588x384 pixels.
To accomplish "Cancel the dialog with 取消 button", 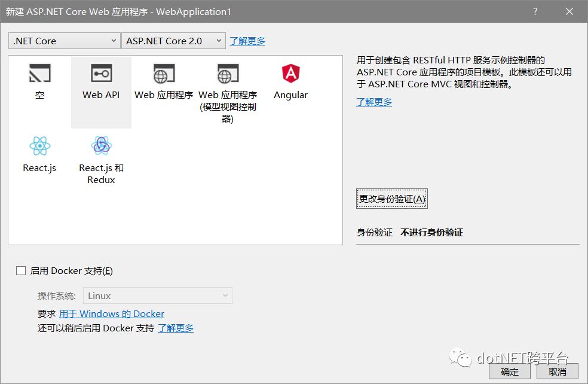I will pos(558,371).
